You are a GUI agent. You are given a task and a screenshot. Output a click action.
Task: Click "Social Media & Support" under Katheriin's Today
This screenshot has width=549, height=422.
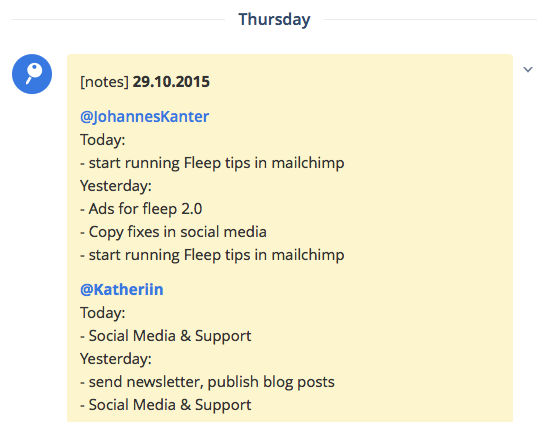(x=166, y=336)
